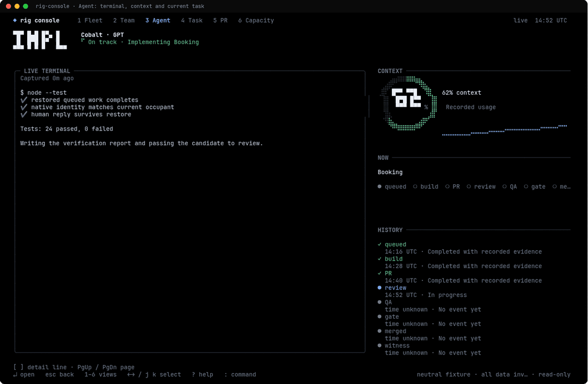Click the '1-6 views' footer hint
This screenshot has width=588, height=384.
pyautogui.click(x=101, y=374)
